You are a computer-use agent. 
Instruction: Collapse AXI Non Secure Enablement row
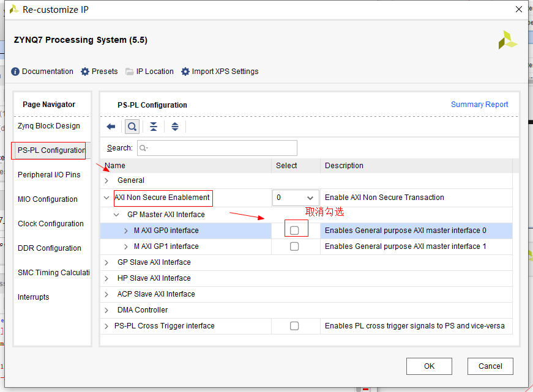click(x=106, y=198)
